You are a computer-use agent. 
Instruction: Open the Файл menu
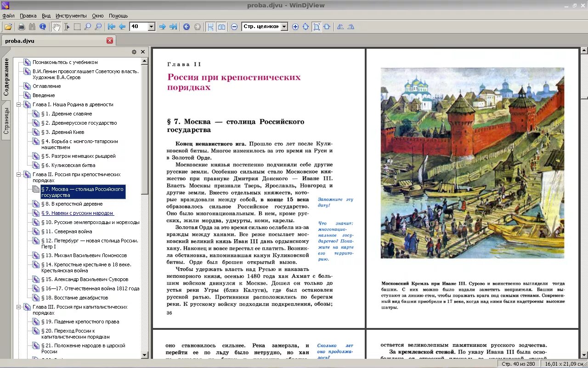point(8,16)
